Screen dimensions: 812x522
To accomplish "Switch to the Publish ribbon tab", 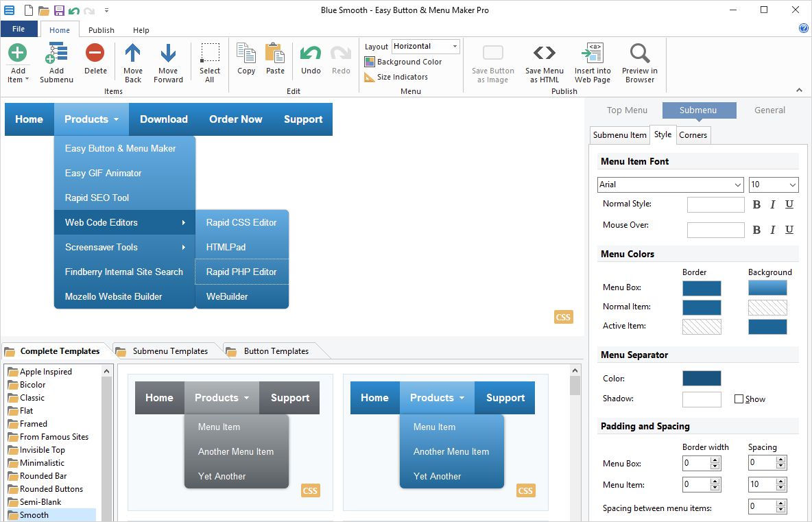I will pyautogui.click(x=101, y=30).
